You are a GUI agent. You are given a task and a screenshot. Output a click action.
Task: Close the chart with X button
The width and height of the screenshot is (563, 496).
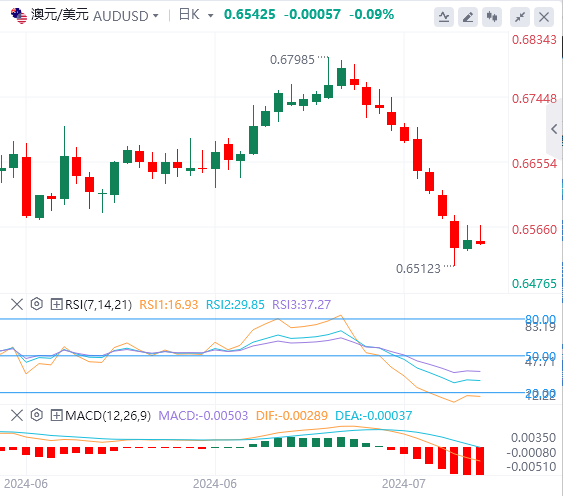point(544,17)
